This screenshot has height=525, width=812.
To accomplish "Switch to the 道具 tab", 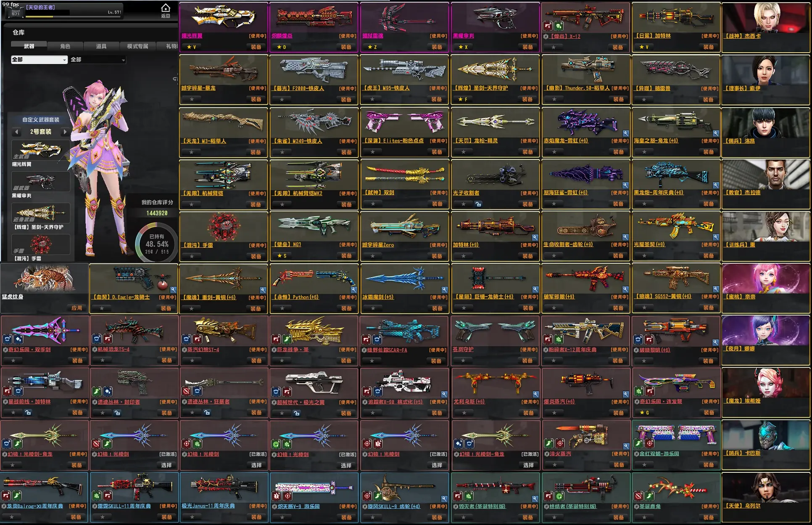I will 101,46.
